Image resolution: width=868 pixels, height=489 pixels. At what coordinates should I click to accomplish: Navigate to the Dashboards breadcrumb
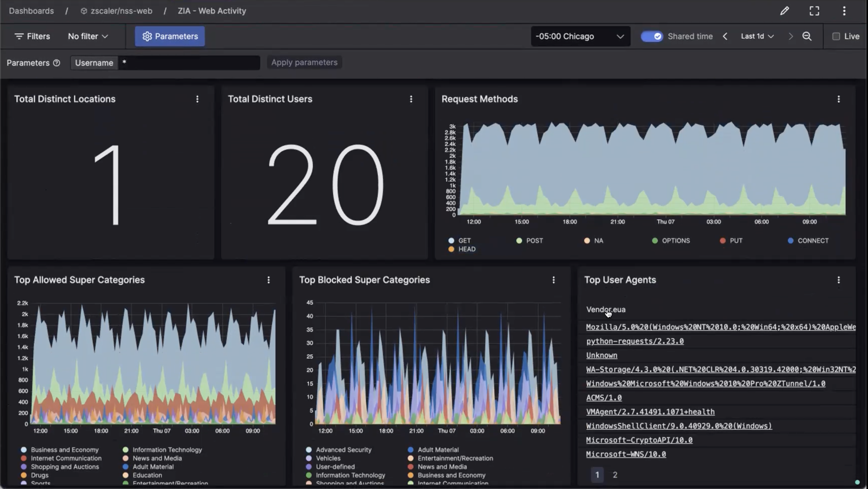pos(31,11)
